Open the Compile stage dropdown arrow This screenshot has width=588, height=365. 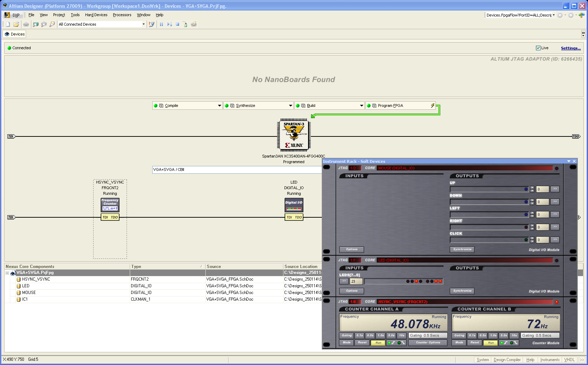[219, 105]
